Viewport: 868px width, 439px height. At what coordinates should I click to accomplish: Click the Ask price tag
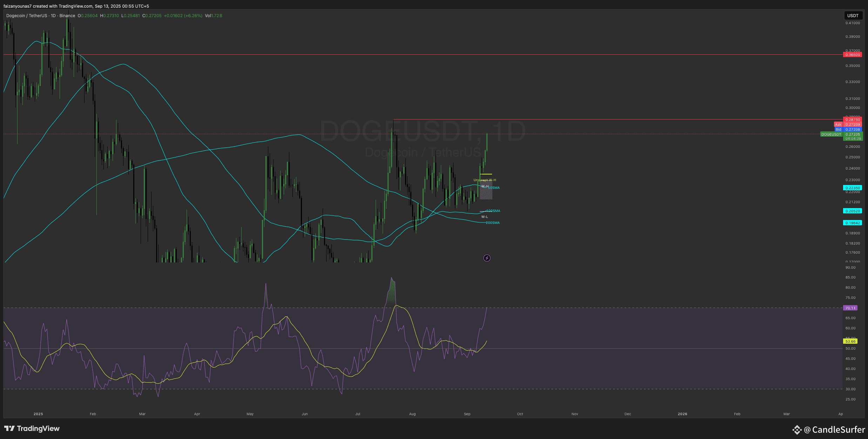838,124
